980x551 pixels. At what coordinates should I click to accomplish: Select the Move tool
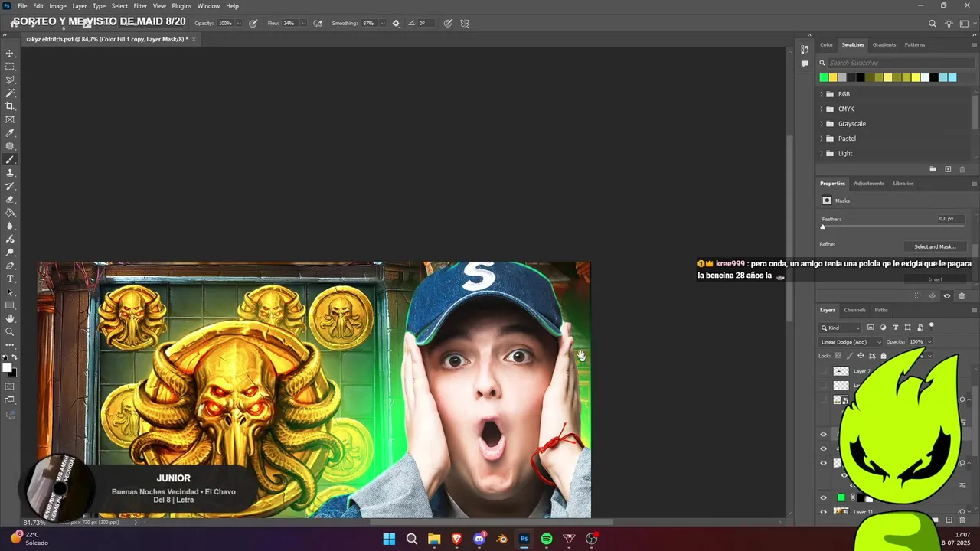point(10,54)
